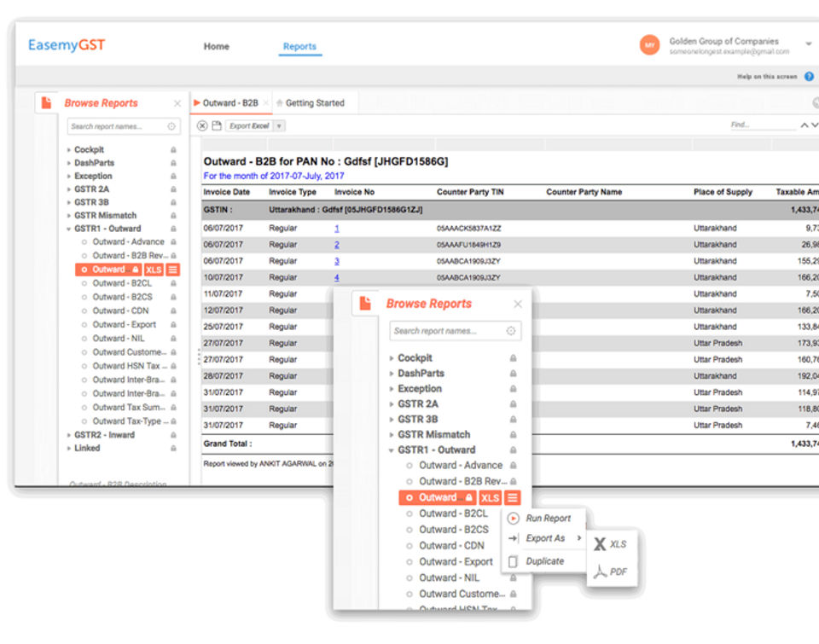Expand GSTR 2A in left report tree

pos(68,189)
